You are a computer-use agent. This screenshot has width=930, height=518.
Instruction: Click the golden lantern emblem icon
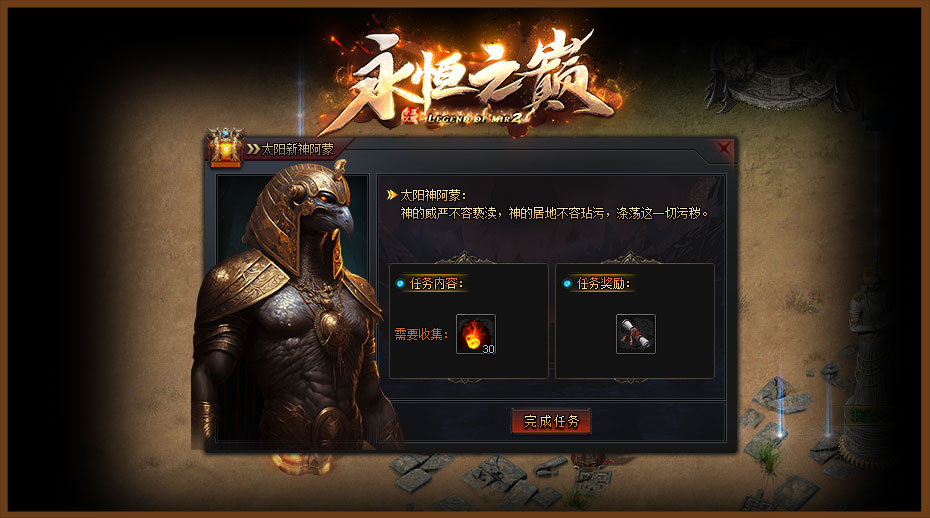225,147
